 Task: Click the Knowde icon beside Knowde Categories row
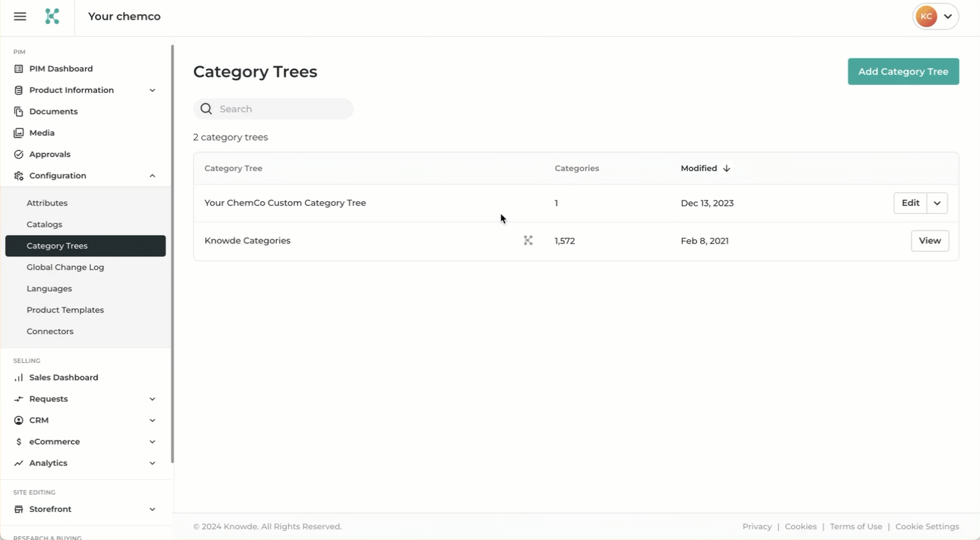527,240
